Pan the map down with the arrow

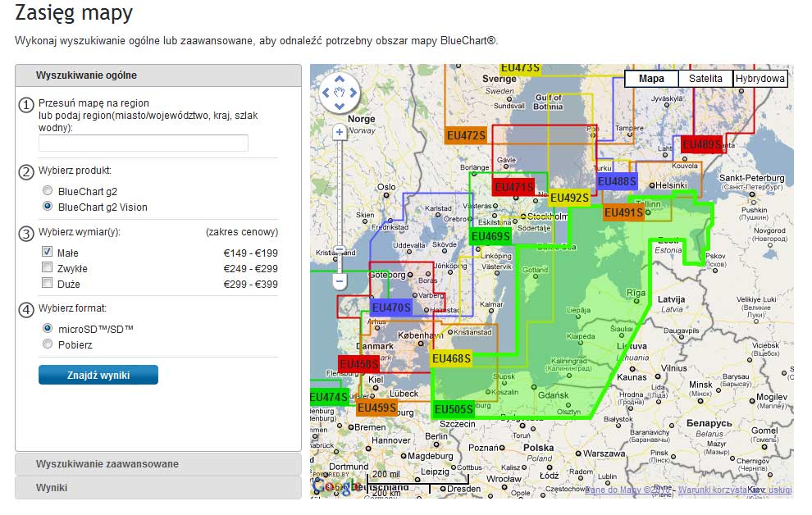coord(340,107)
